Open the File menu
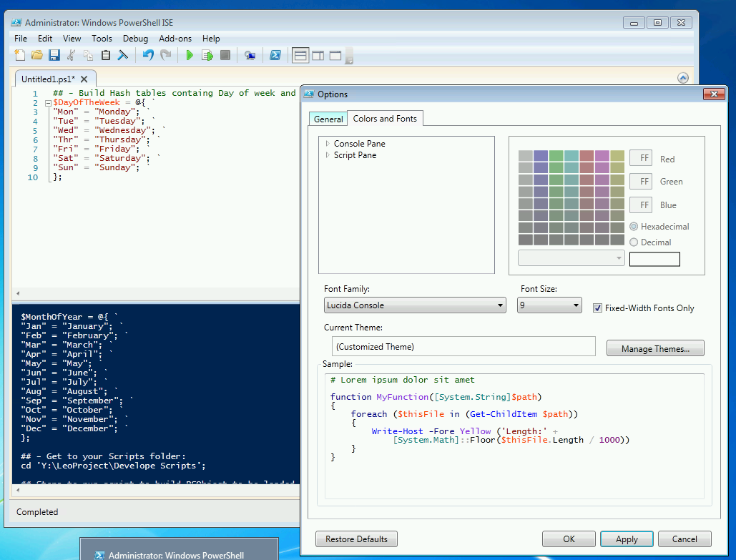Image resolution: width=736 pixels, height=560 pixels. (21, 39)
